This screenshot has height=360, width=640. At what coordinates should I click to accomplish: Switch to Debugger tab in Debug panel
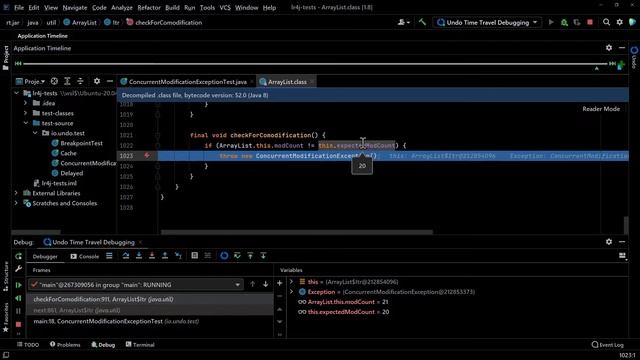tap(45, 256)
